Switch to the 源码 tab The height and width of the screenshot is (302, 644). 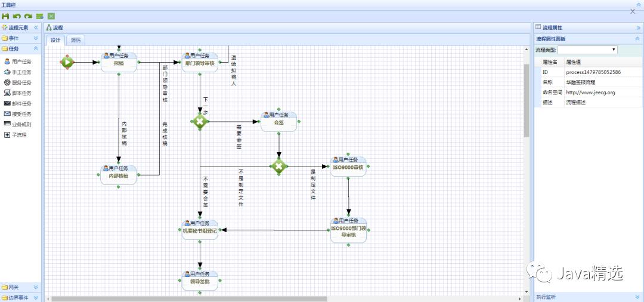click(76, 40)
